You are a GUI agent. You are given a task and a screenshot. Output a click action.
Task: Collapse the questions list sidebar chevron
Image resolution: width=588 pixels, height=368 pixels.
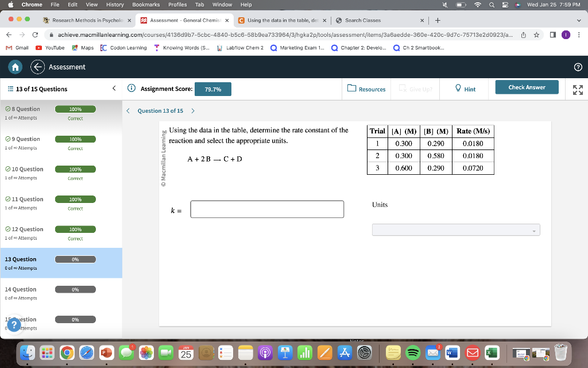click(114, 88)
